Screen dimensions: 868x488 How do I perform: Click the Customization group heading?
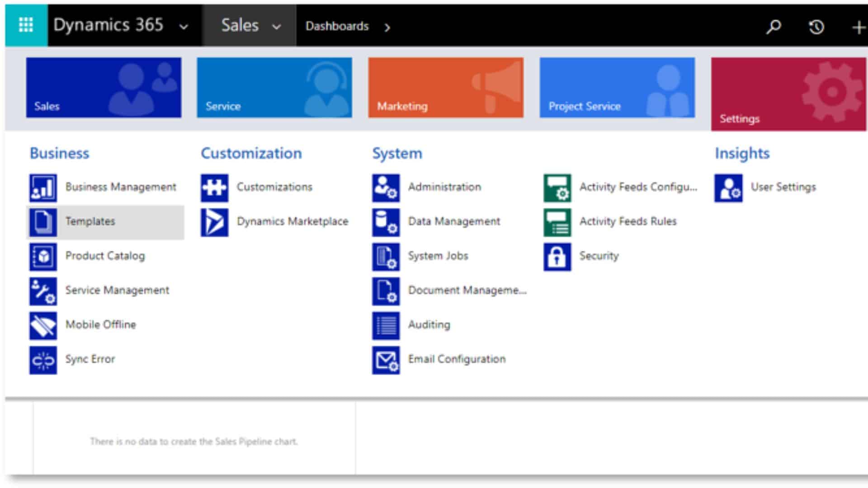(251, 154)
